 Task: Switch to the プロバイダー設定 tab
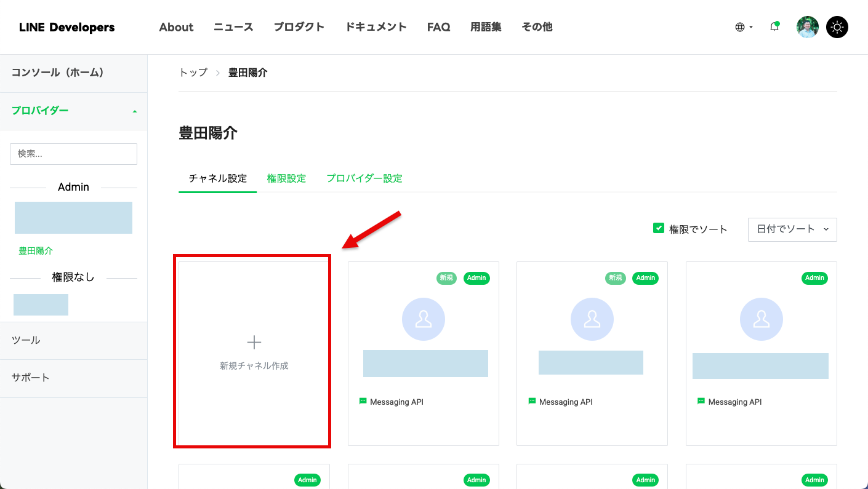(x=364, y=178)
